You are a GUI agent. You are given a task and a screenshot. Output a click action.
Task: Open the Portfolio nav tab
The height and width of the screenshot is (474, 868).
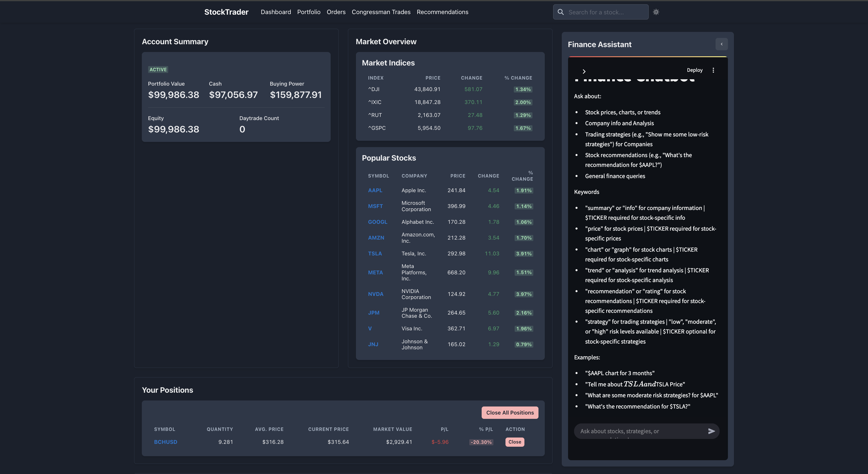coord(309,12)
